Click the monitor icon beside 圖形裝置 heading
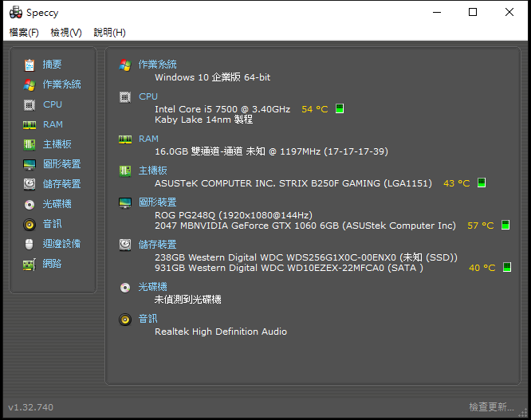Image resolution: width=531 pixels, height=420 pixels. tap(125, 203)
